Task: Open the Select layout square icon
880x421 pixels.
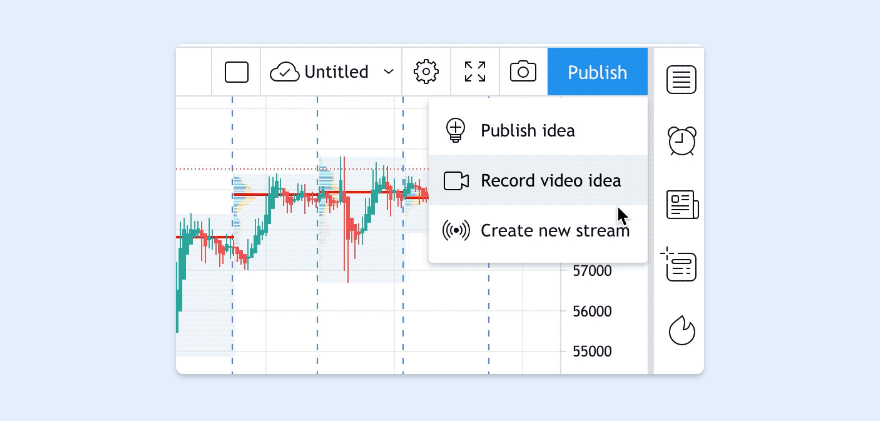Action: 236,72
